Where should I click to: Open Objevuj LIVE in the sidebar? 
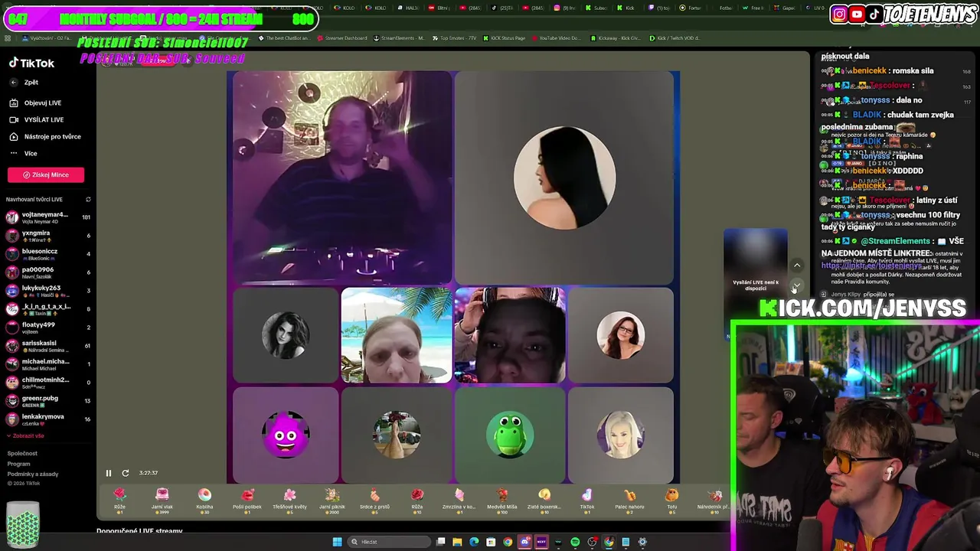point(35,103)
